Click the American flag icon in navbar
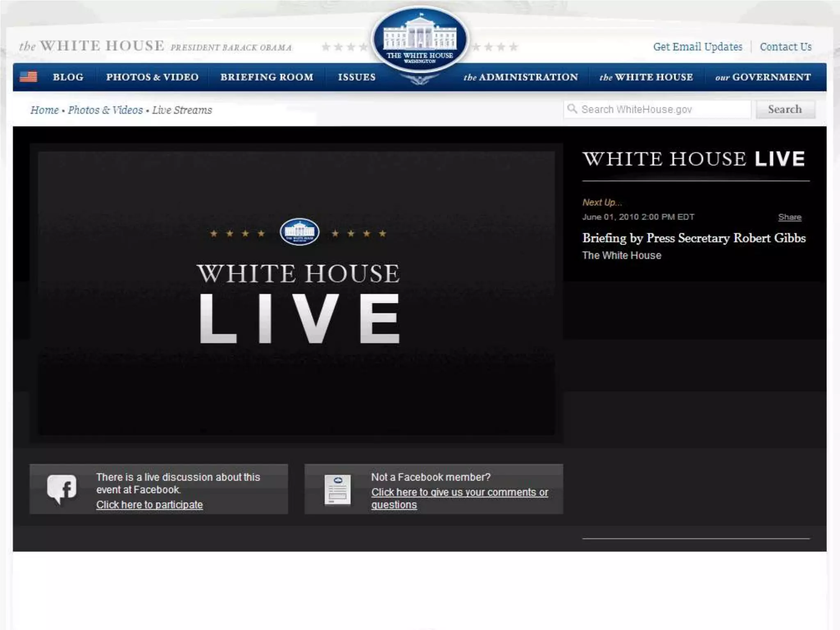 (x=28, y=77)
